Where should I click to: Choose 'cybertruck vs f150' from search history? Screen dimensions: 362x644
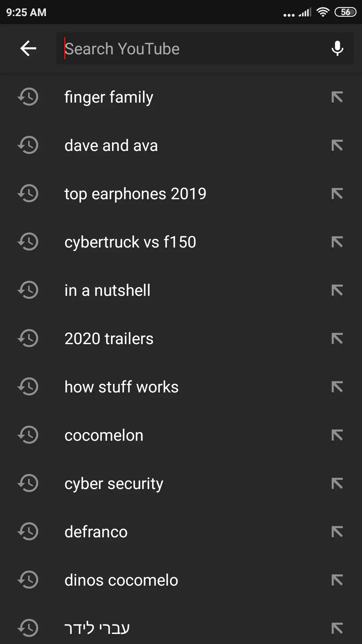130,242
